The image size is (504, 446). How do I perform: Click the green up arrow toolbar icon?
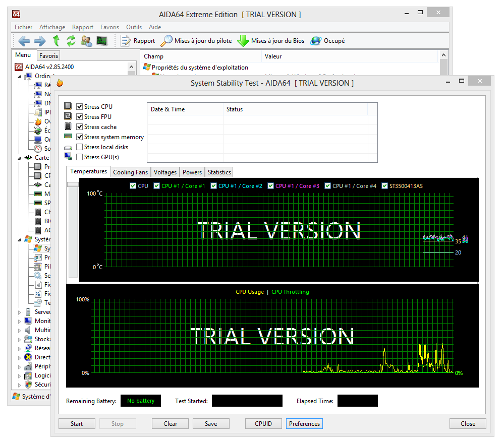(x=56, y=41)
